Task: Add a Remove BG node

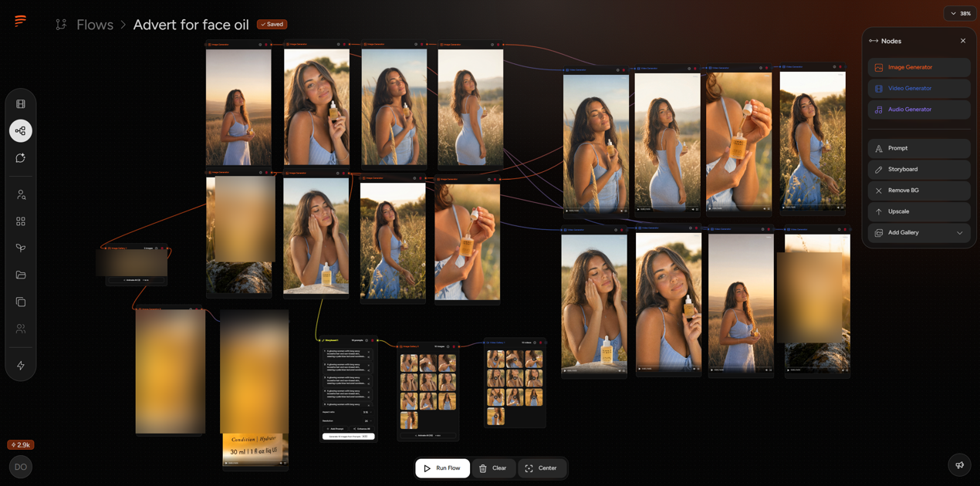Action: click(919, 191)
